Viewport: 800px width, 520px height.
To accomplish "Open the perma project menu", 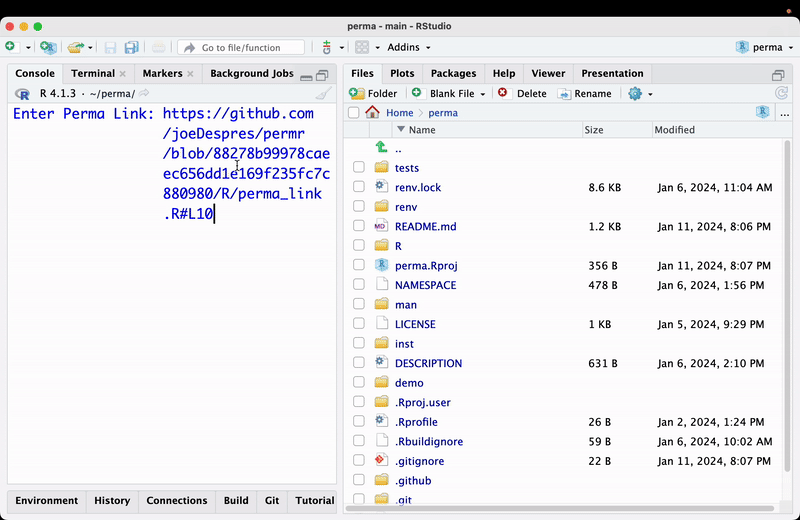I will pyautogui.click(x=765, y=47).
